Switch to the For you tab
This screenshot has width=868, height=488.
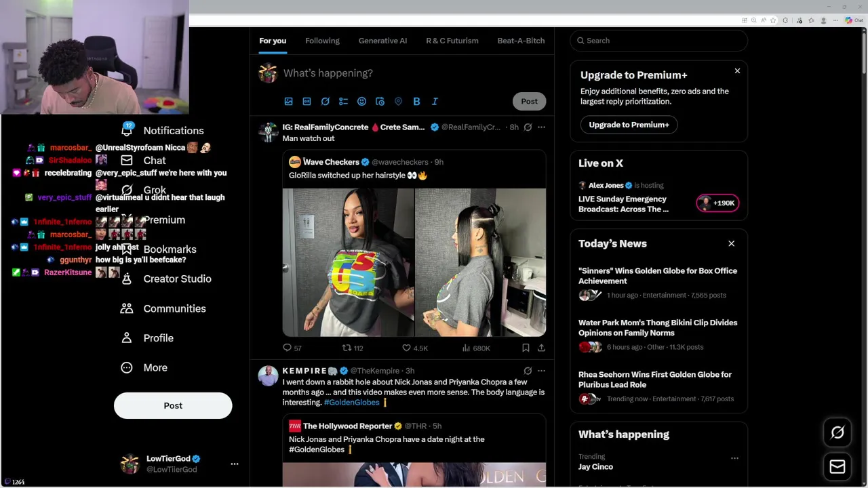273,41
